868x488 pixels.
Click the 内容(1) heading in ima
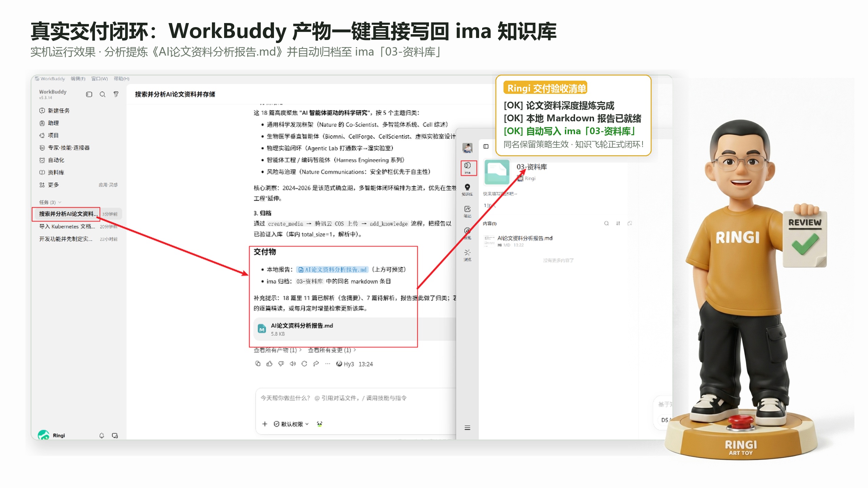point(490,223)
